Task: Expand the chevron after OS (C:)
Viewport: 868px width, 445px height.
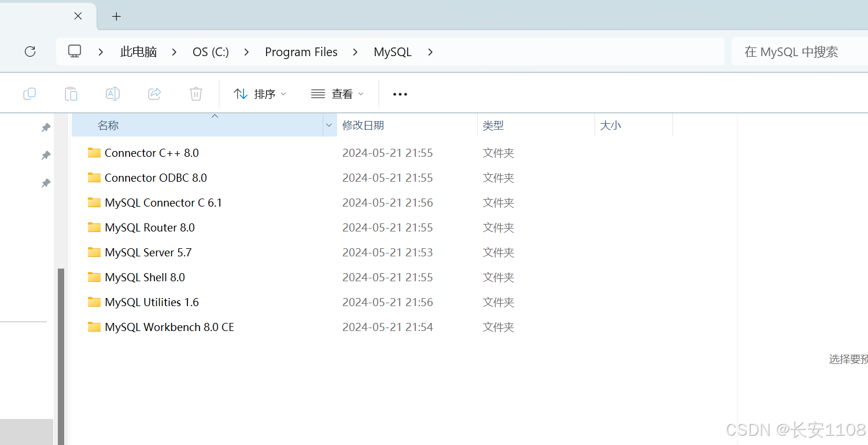Action: (247, 52)
